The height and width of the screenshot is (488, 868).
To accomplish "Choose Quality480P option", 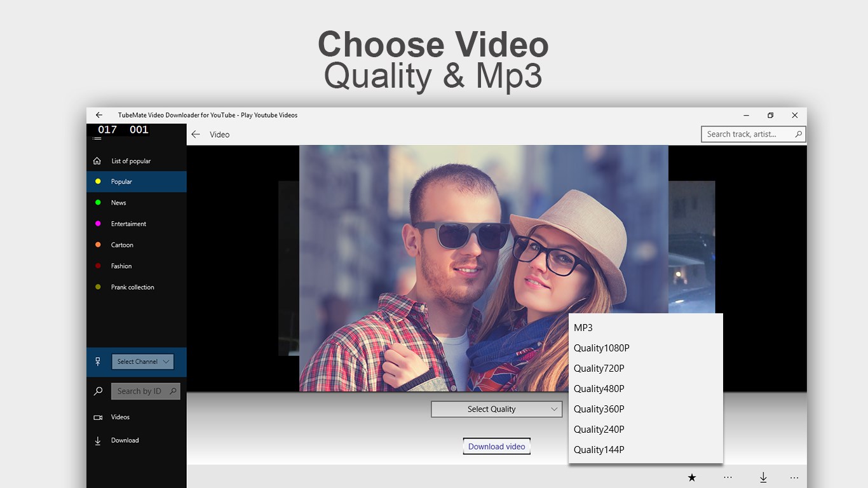I will click(646, 389).
